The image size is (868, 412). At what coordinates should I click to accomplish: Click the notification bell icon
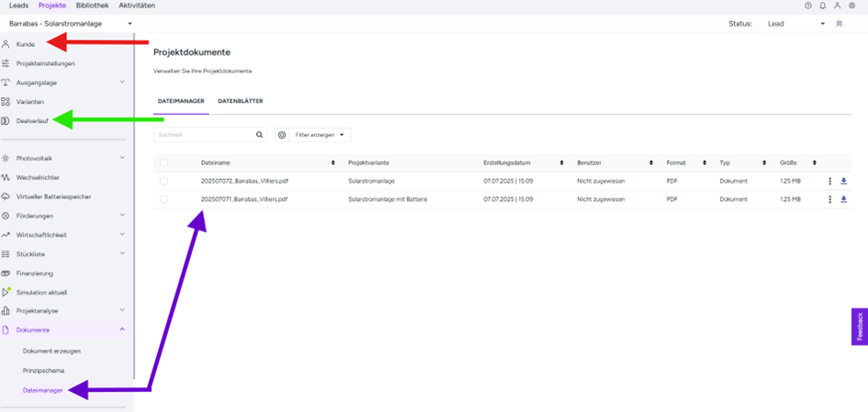pyautogui.click(x=822, y=6)
